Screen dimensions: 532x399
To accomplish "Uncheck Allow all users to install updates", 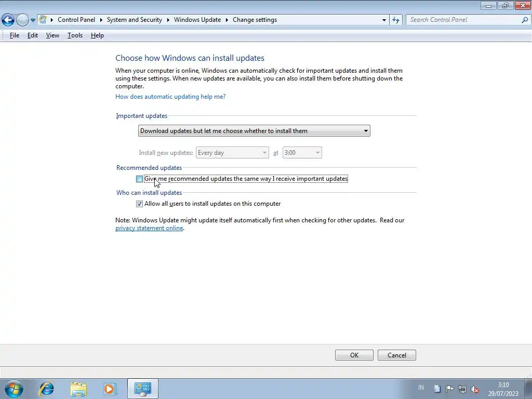I will (139, 204).
